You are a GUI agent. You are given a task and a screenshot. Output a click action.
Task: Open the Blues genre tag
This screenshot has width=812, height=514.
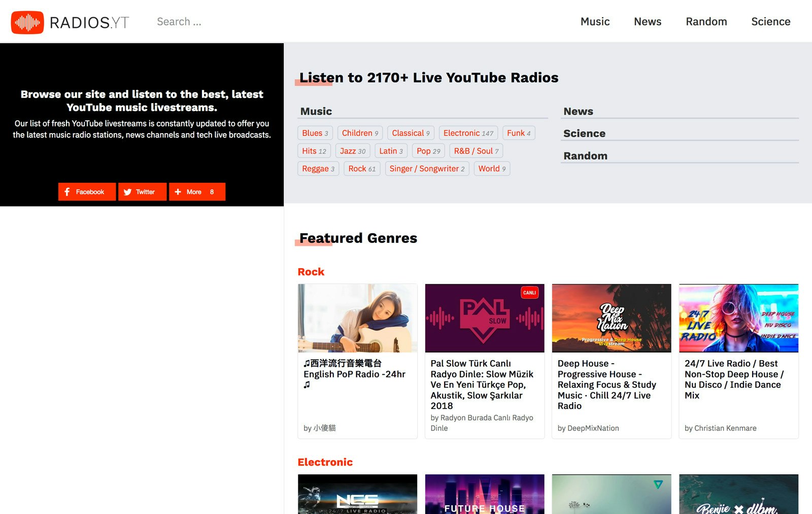[315, 133]
